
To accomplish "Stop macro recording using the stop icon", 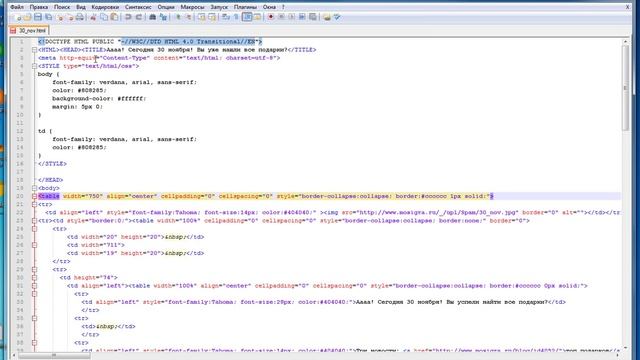I will 281,17.
